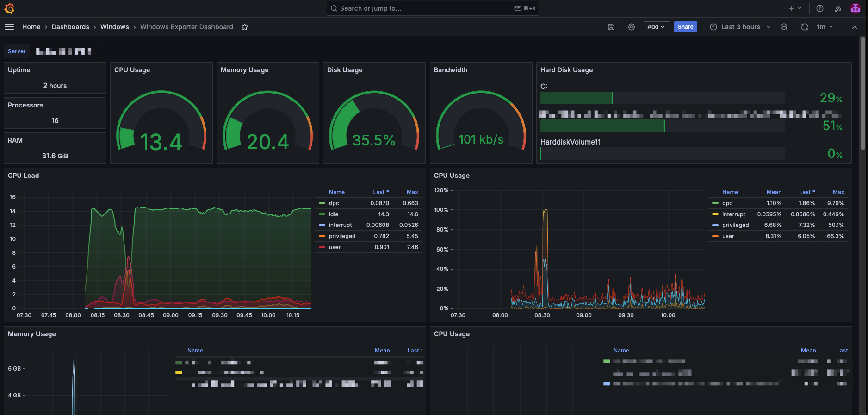The width and height of the screenshot is (868, 415).
Task: Click the Share button
Action: (x=685, y=27)
